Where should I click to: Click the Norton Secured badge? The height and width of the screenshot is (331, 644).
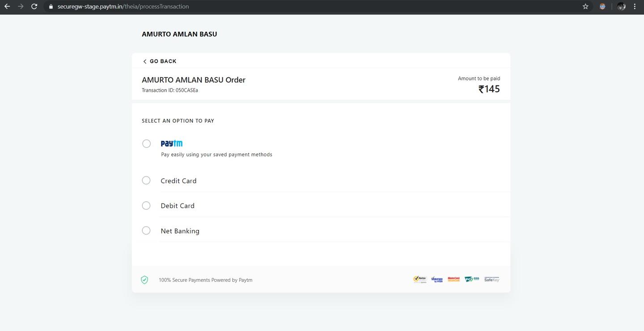(x=420, y=280)
